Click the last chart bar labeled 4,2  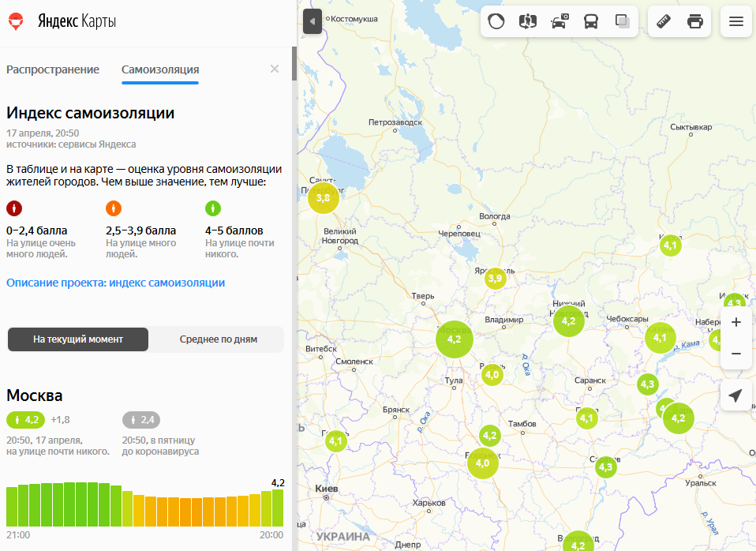[278, 508]
